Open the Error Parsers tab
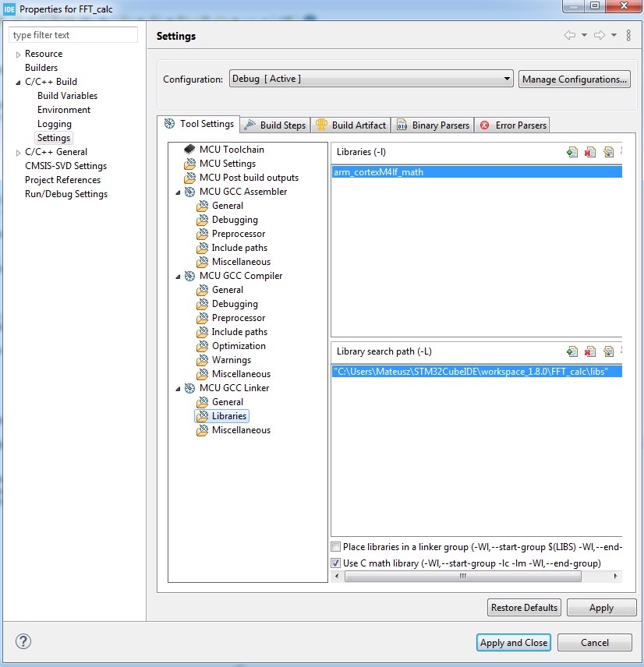The width and height of the screenshot is (644, 667). [x=513, y=125]
